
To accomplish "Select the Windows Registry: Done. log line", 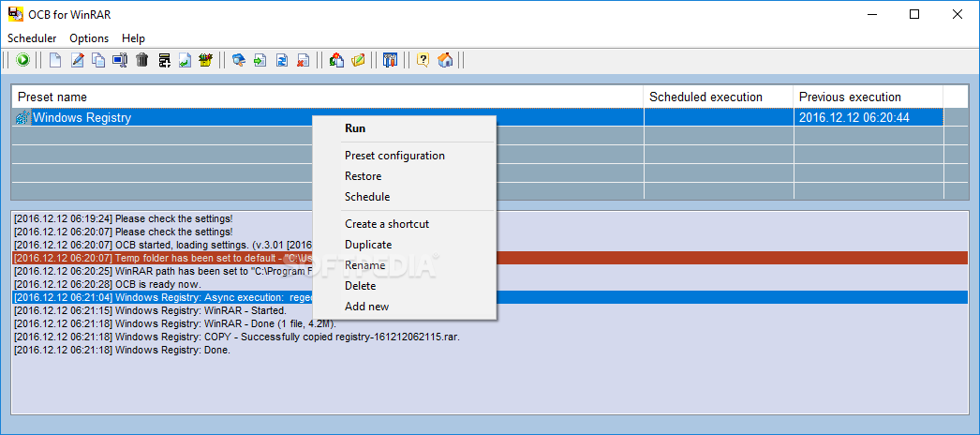I will (491, 350).
